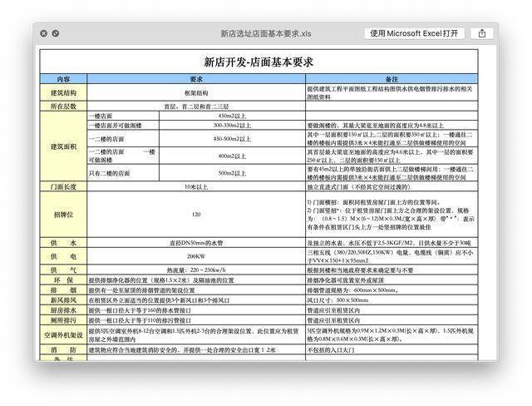Close the Quick Look preview window
Image resolution: width=532 pixels, height=406 pixels.
click(x=42, y=33)
